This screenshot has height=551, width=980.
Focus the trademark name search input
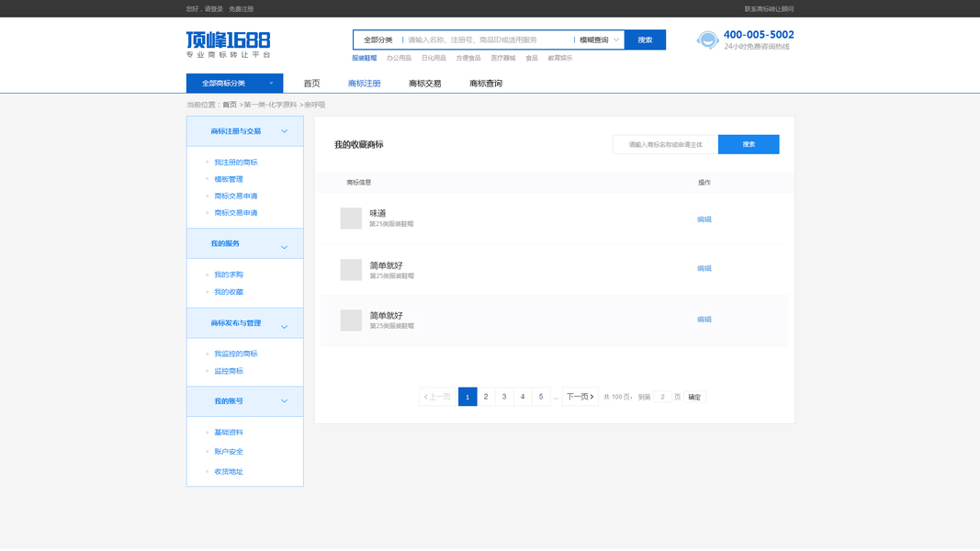[x=665, y=144]
